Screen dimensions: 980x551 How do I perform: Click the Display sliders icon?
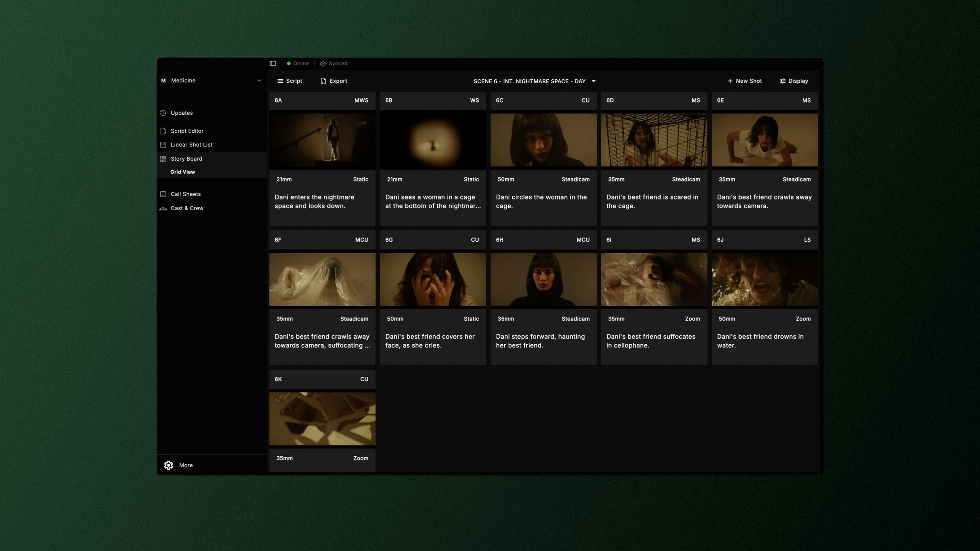tap(782, 81)
